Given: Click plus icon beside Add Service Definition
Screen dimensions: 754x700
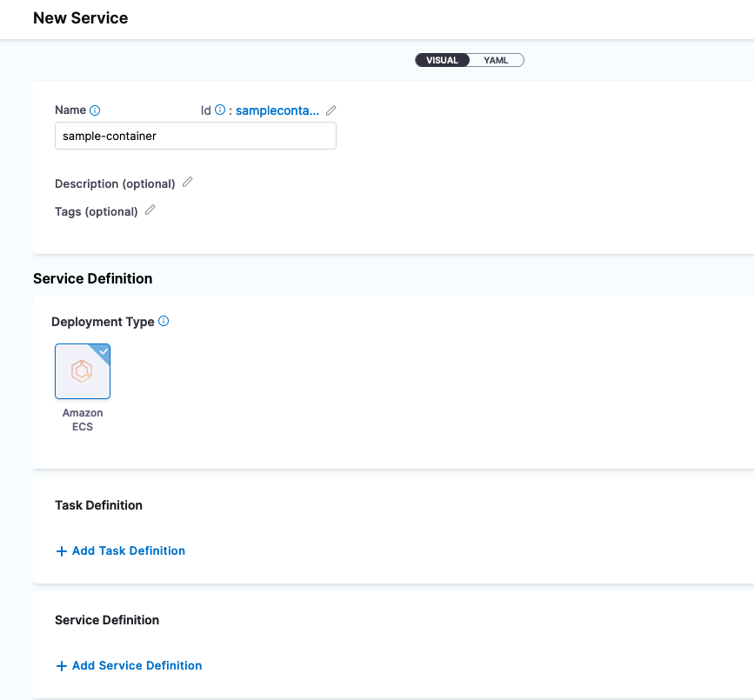Looking at the screenshot, I should (61, 666).
